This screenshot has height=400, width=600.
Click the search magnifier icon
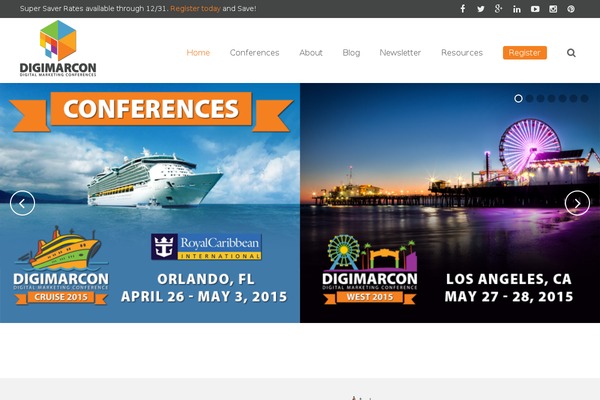point(571,53)
